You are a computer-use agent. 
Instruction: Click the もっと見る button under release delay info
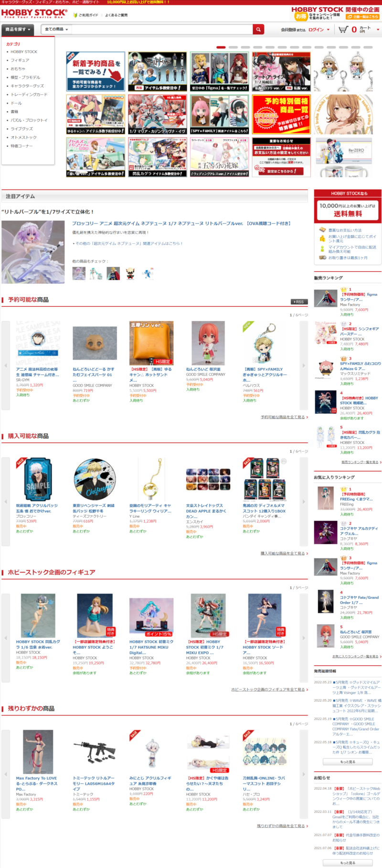point(348,762)
